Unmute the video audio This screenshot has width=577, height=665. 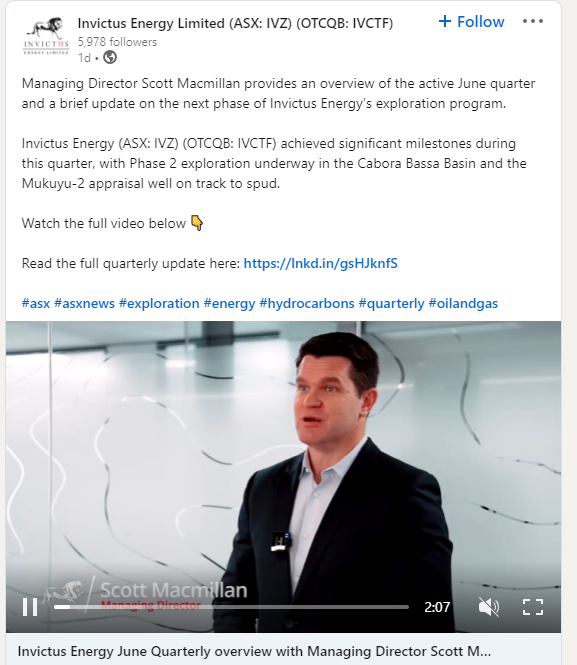click(x=489, y=607)
